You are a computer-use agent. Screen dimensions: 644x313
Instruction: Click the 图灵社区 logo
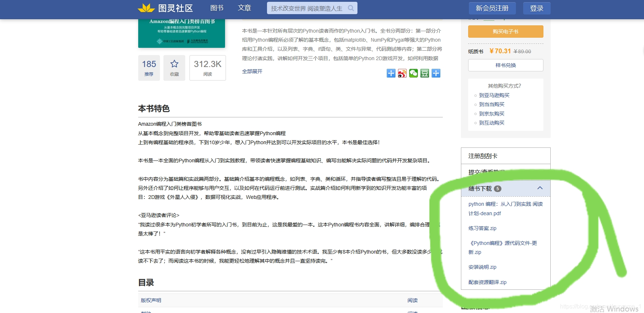165,8
